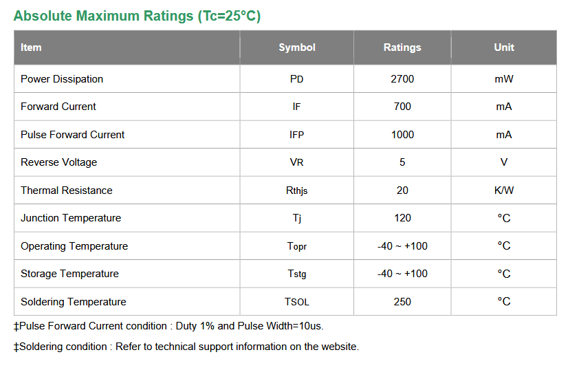This screenshot has height=392, width=568.
Task: Click the Rthjs symbol cell
Action: pyautogui.click(x=296, y=190)
